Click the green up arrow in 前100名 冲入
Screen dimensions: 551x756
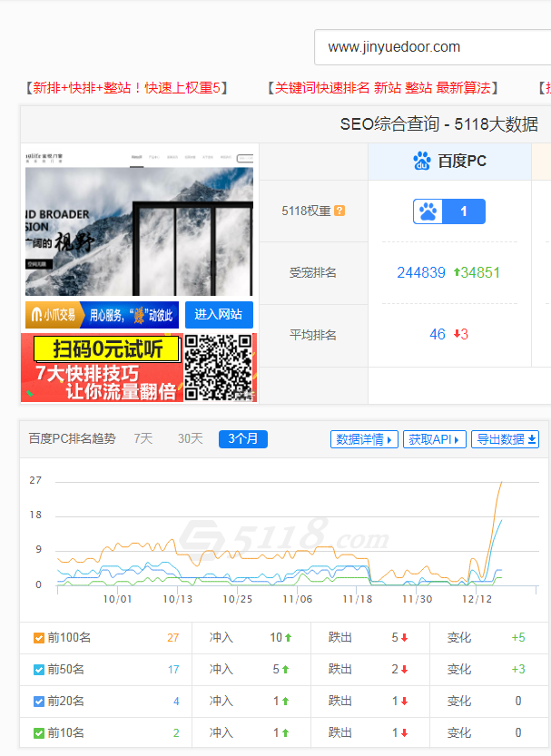(289, 638)
